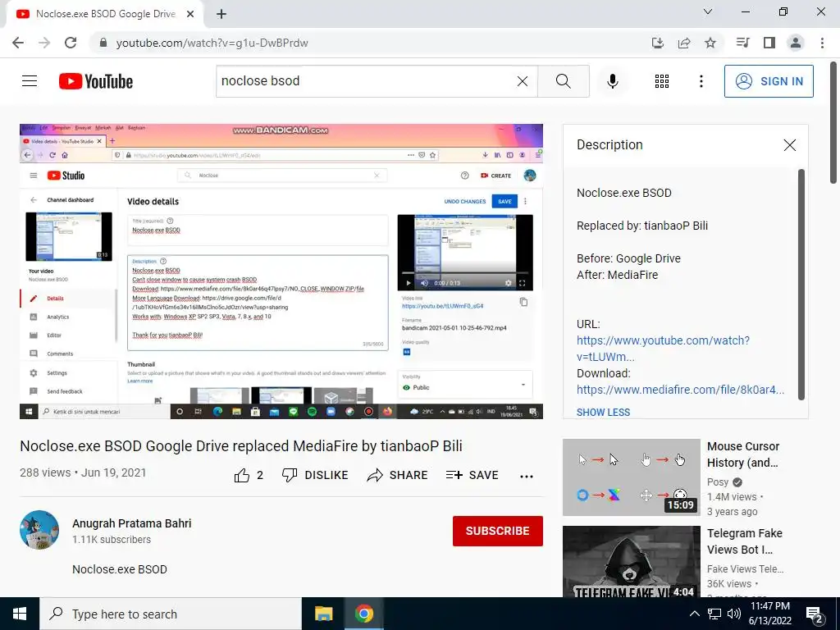Click the page vertical scrollbar
Screen dimensions: 840x630
click(x=833, y=123)
